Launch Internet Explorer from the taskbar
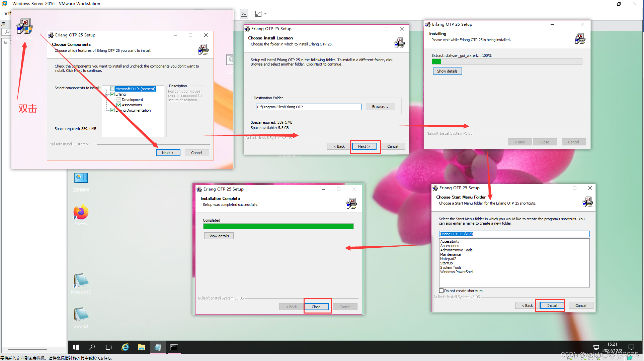The width and height of the screenshot is (644, 361). [125, 347]
